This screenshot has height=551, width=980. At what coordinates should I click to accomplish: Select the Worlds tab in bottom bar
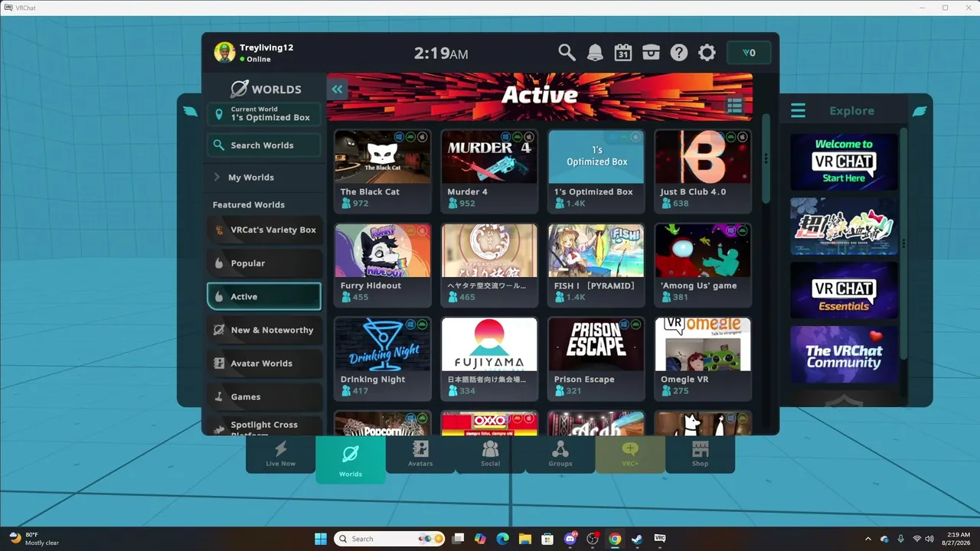point(351,459)
